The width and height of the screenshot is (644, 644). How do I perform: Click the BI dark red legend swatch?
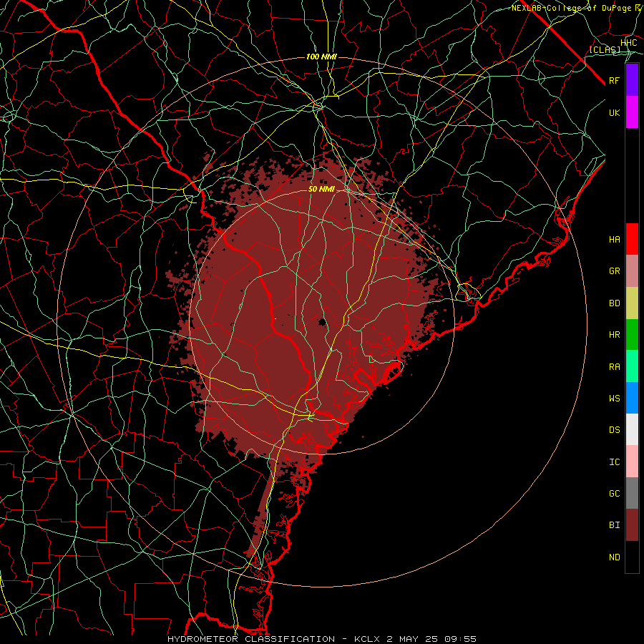632,525
